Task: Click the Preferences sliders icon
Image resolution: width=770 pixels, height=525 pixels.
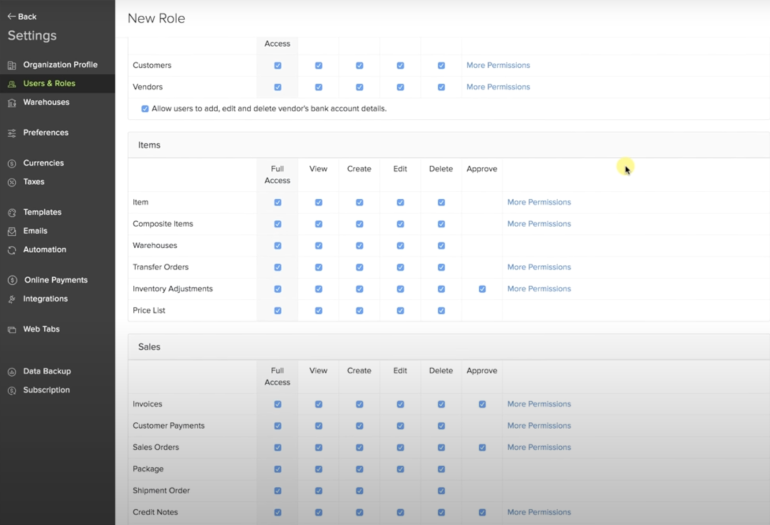Action: 12,133
